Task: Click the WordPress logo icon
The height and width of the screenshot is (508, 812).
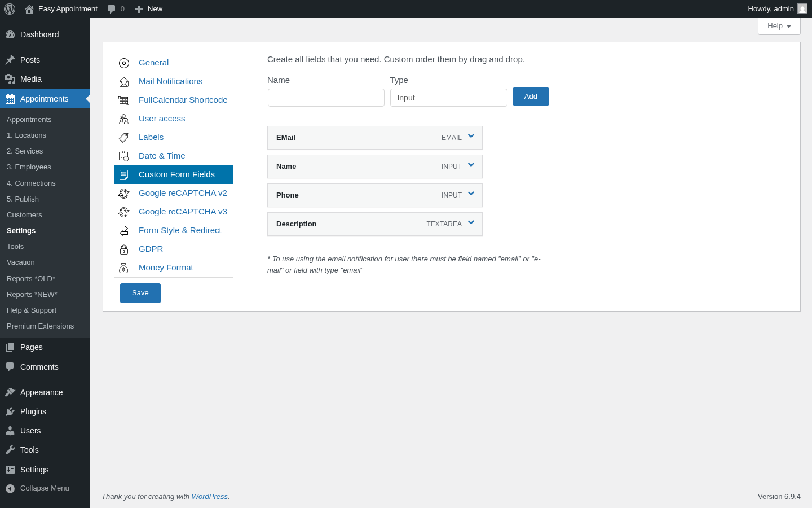Action: [x=10, y=9]
